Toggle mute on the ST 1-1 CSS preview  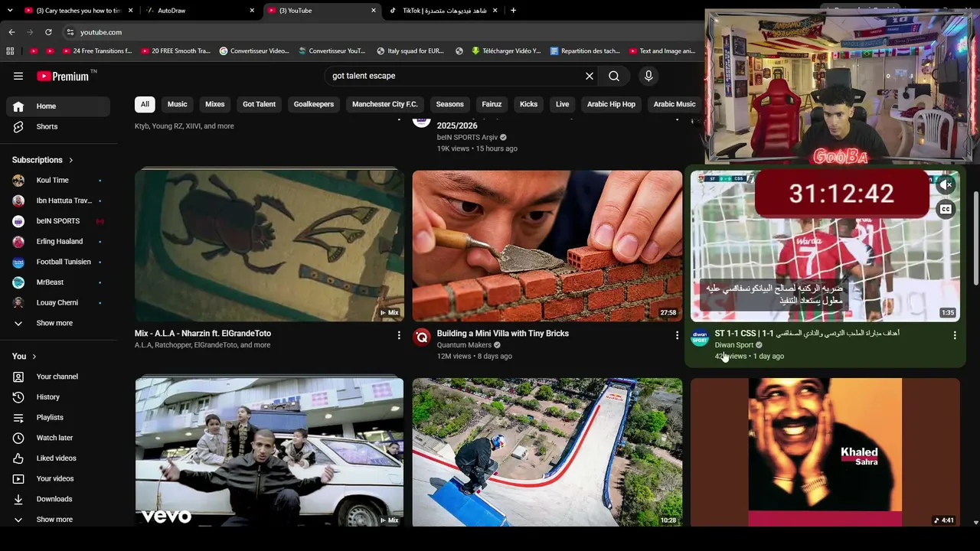click(x=947, y=185)
